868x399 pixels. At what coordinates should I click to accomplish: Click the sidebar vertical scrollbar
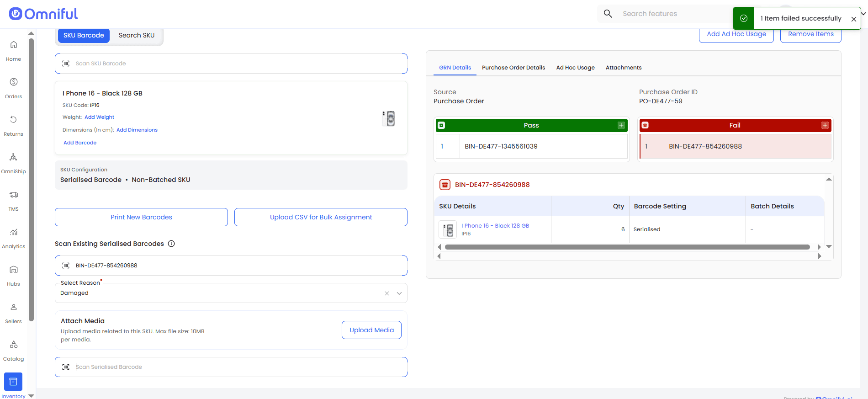point(31,180)
